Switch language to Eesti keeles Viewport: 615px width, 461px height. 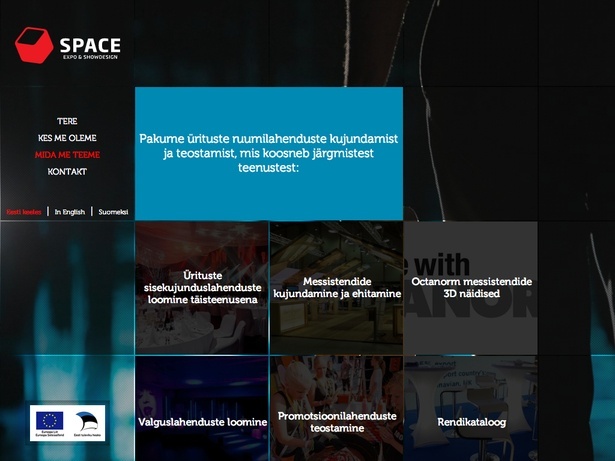pos(24,212)
